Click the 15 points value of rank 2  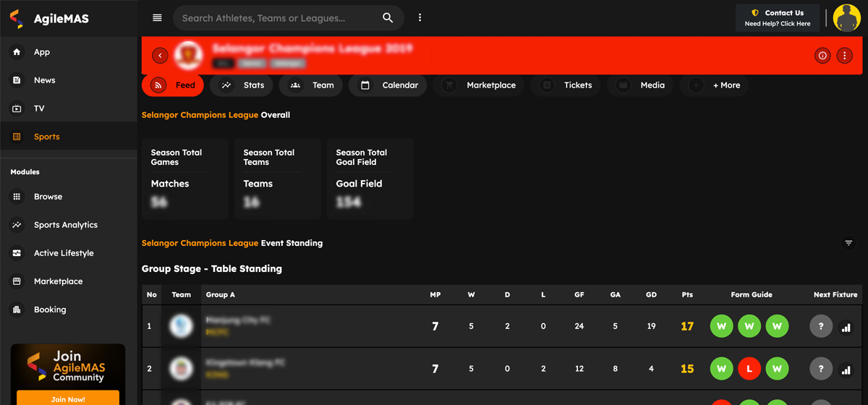pyautogui.click(x=687, y=369)
